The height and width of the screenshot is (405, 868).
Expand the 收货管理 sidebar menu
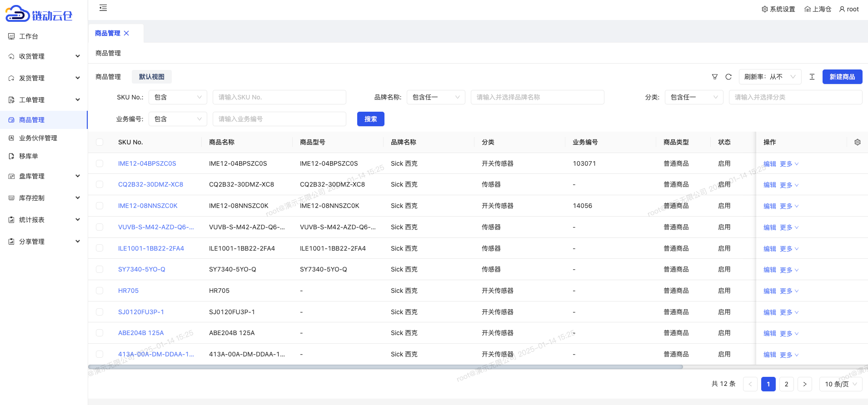[44, 56]
